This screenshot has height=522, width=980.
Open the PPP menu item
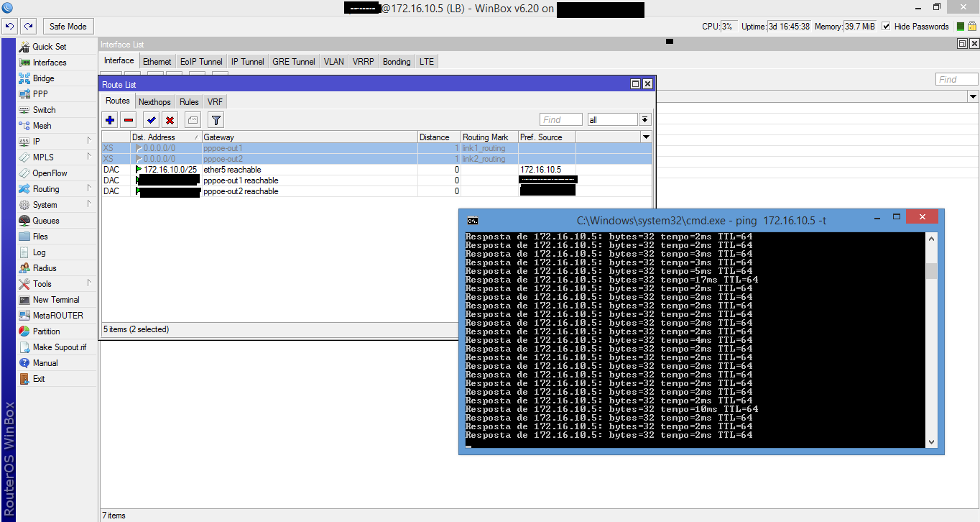point(40,94)
